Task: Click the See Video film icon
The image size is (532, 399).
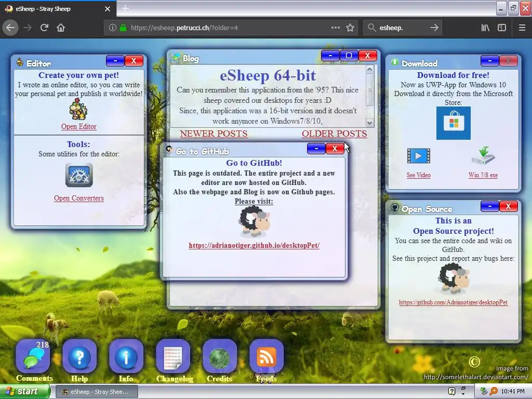Action: pyautogui.click(x=419, y=156)
